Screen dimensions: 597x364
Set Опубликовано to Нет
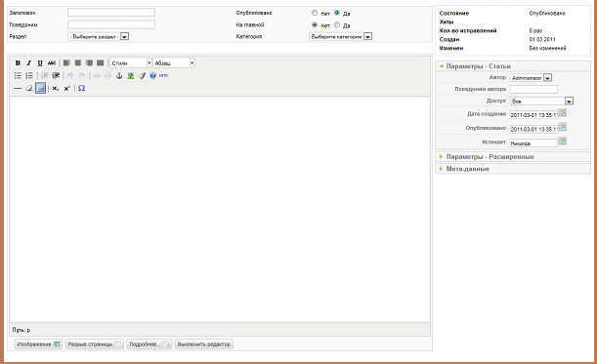(x=315, y=13)
